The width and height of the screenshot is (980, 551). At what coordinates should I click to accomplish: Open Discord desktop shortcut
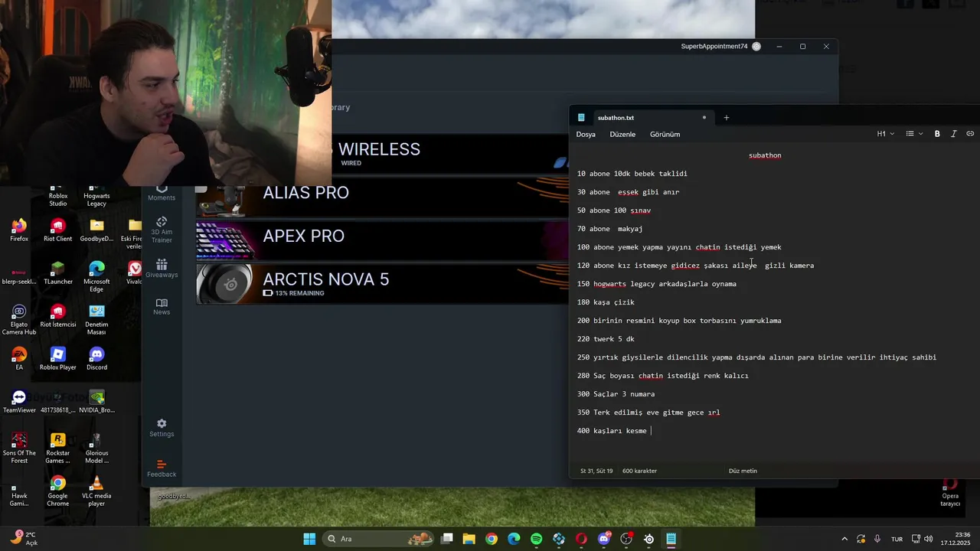click(x=96, y=359)
